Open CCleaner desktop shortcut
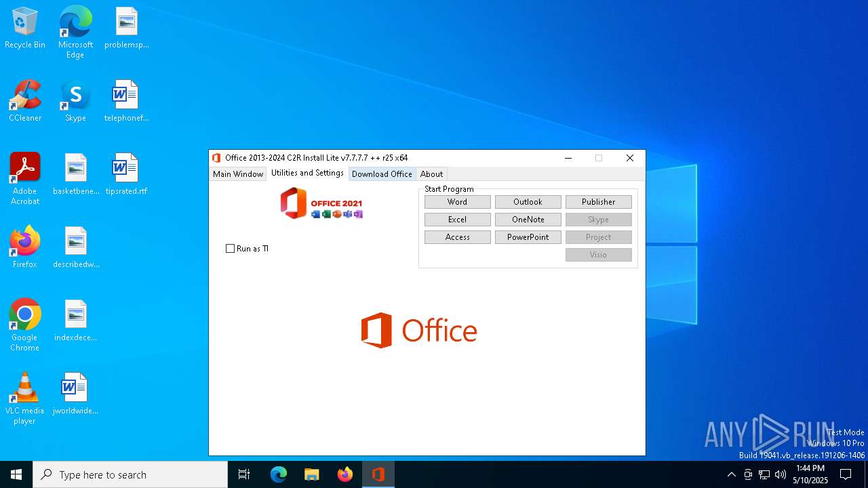The height and width of the screenshot is (488, 868). (x=25, y=102)
